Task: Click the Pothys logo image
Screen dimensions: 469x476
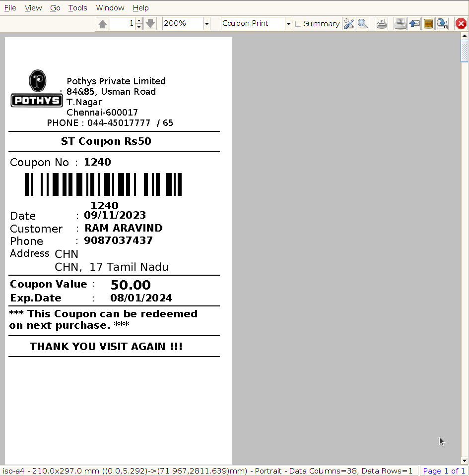Action: pos(37,88)
